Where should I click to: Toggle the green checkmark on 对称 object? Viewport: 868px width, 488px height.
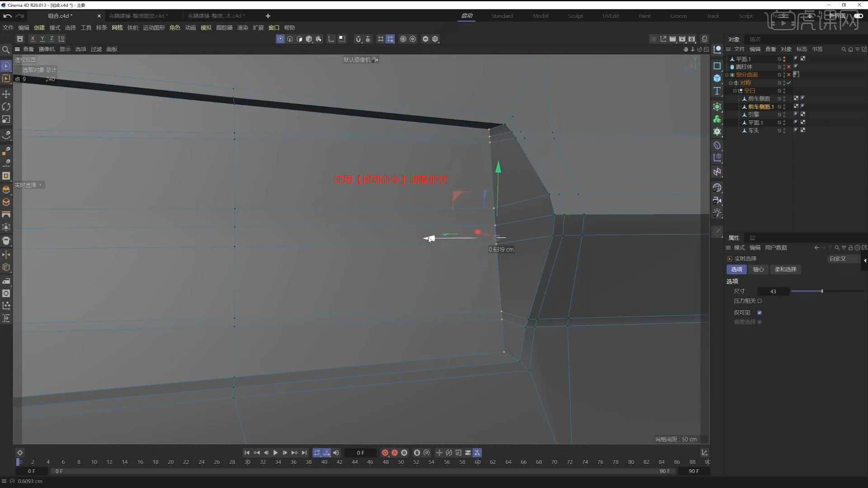(x=789, y=83)
